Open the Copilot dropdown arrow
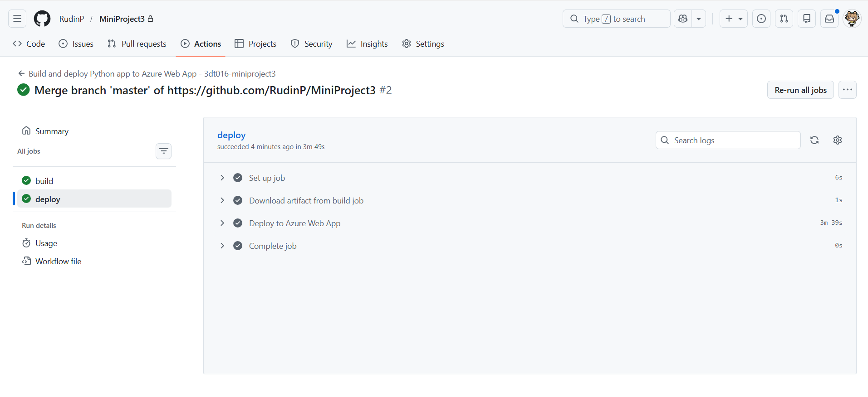868x397 pixels. [x=699, y=19]
